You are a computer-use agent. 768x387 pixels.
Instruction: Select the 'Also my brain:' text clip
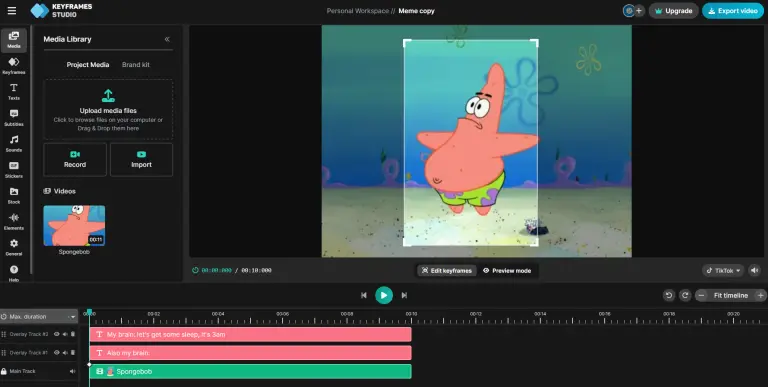[x=250, y=353]
